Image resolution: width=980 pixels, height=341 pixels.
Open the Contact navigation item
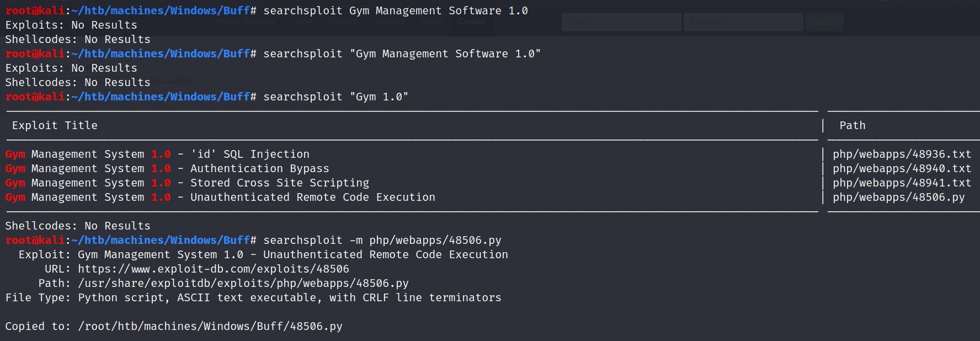pos(471,22)
